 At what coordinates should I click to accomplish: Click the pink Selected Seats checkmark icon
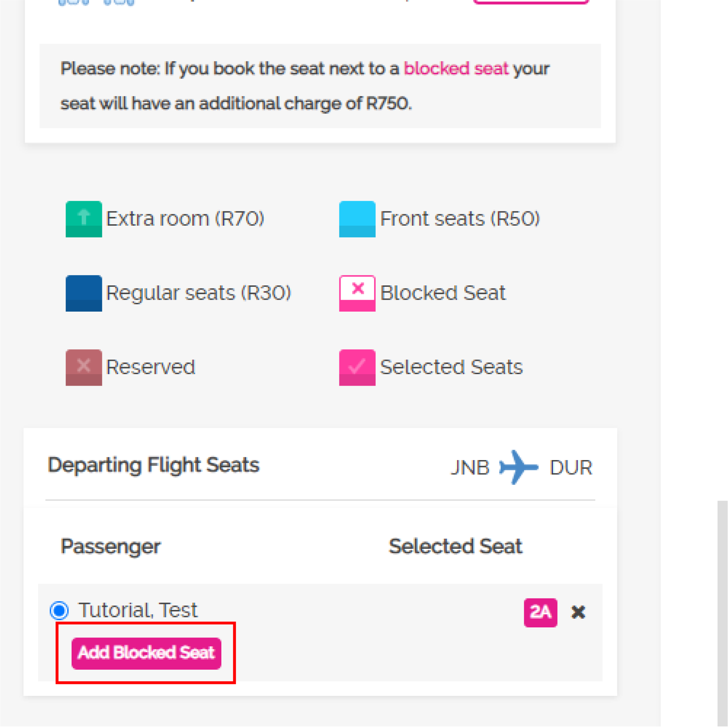(357, 367)
